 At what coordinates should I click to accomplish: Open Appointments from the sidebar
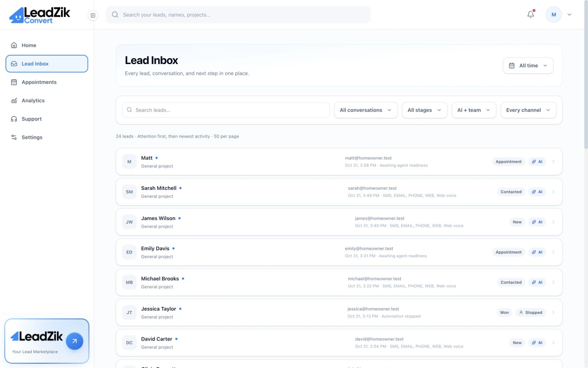(x=47, y=82)
